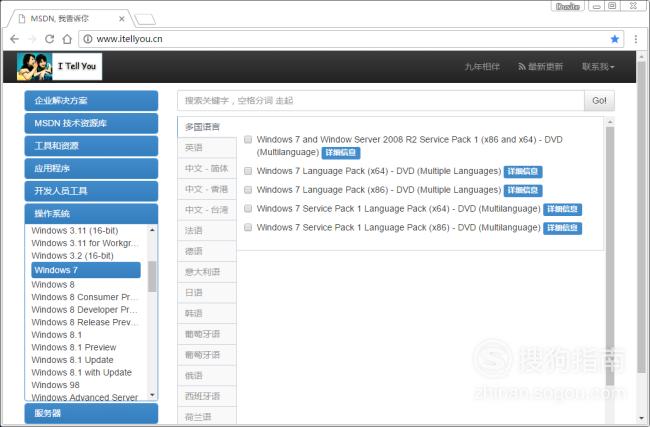The height and width of the screenshot is (427, 650).
Task: Click the OS list scrollbar down arrow
Action: tap(153, 395)
